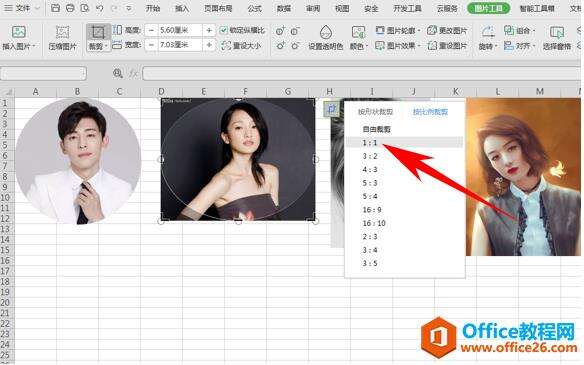Increase height with the plus button

click(x=209, y=30)
